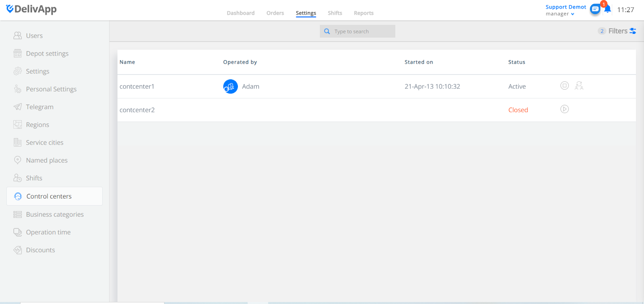Start the contcenter2 control center

pos(564,109)
